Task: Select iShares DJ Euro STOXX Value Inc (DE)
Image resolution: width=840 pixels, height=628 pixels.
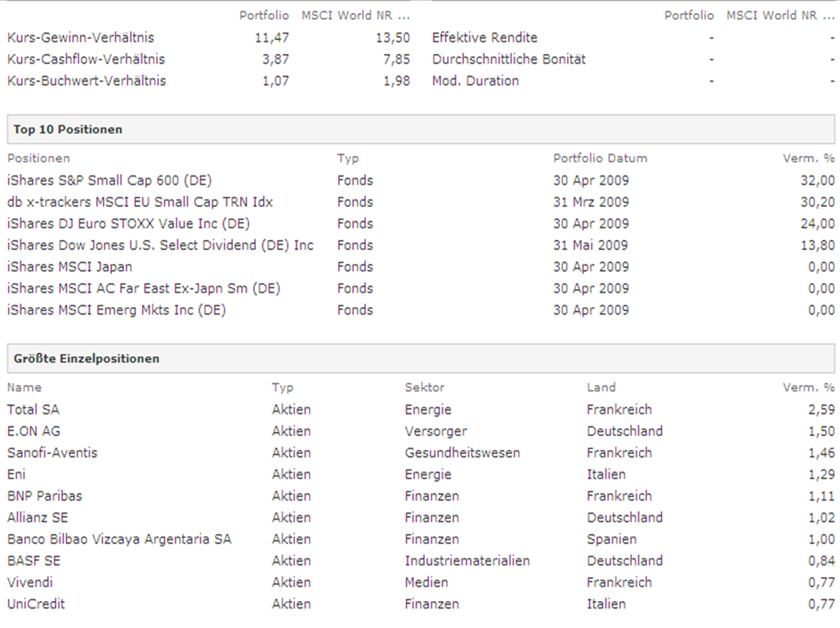Action: pyautogui.click(x=128, y=224)
